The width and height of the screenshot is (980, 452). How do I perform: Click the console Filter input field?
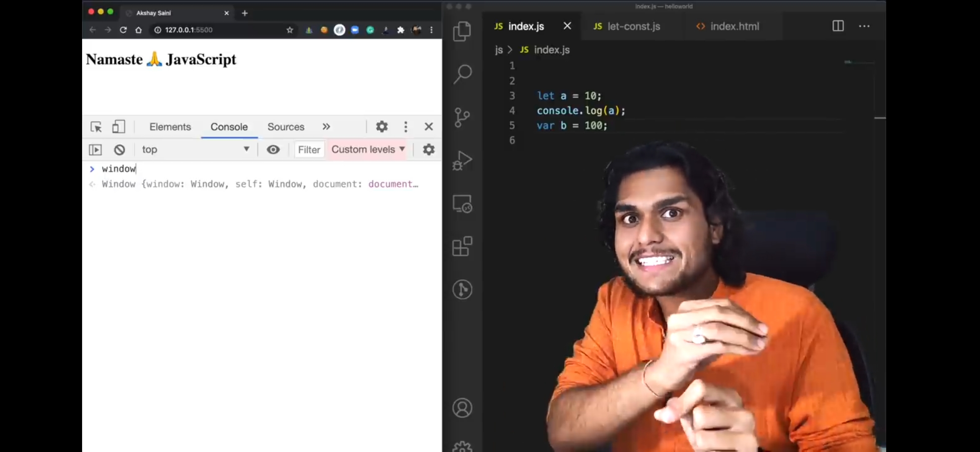pos(309,150)
